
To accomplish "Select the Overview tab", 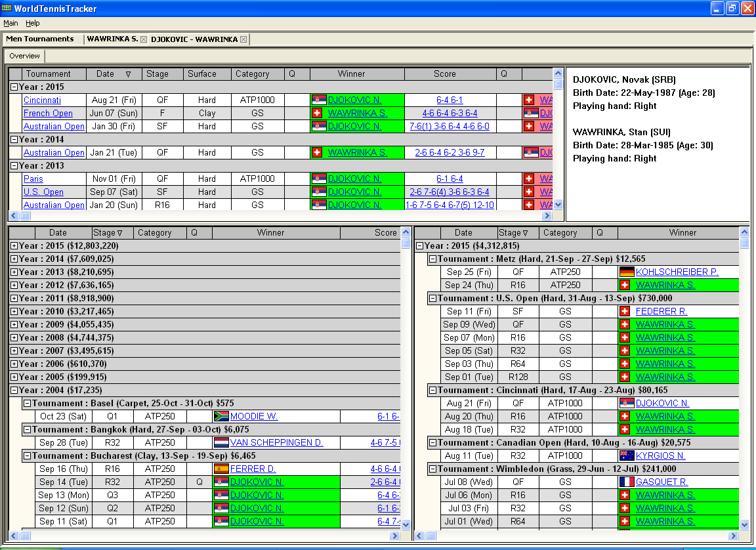I will point(24,56).
